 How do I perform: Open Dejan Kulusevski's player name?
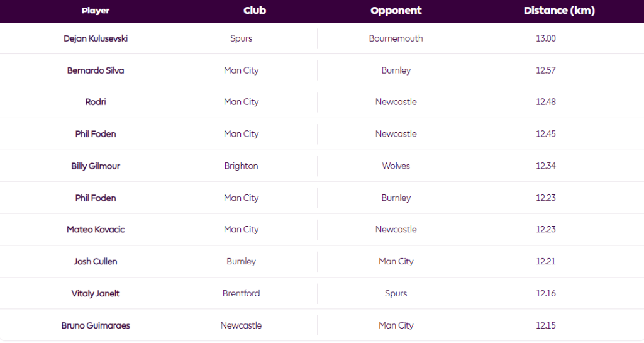(96, 38)
